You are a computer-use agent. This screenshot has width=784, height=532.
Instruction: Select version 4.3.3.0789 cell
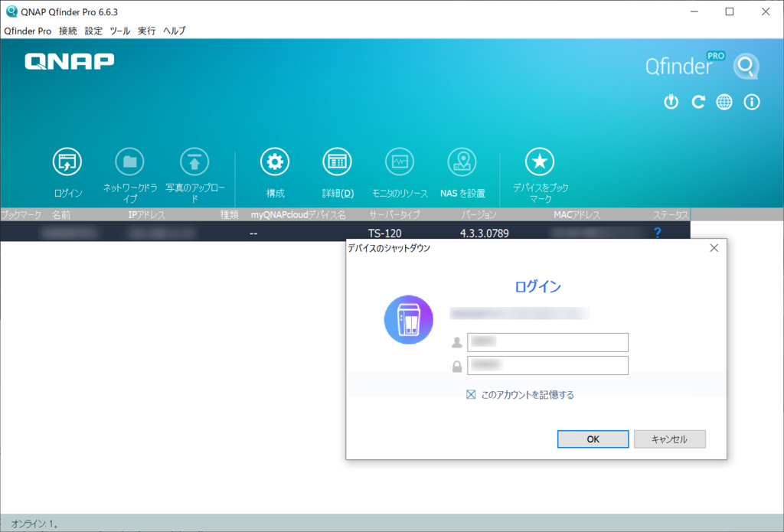pos(484,233)
